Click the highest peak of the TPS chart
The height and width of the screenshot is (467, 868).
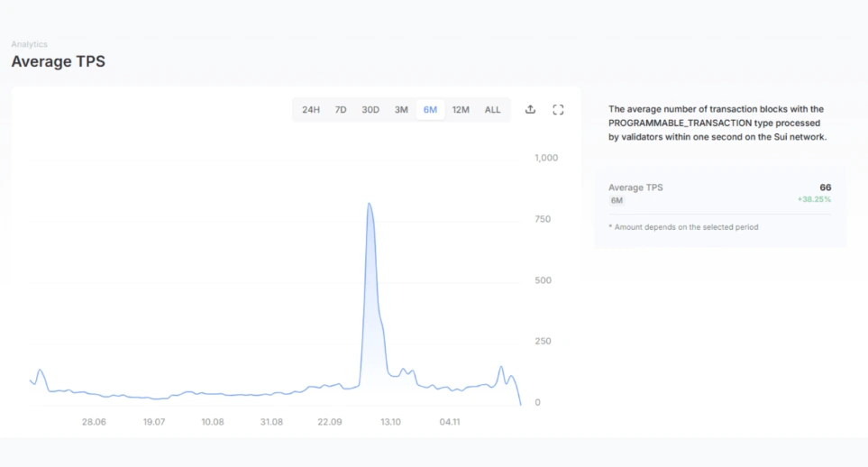coord(369,205)
